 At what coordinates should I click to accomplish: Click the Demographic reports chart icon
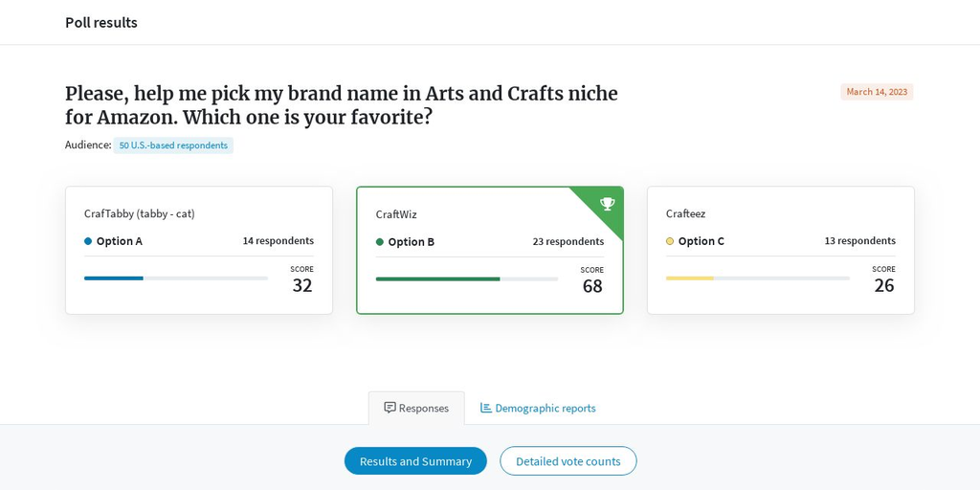486,408
